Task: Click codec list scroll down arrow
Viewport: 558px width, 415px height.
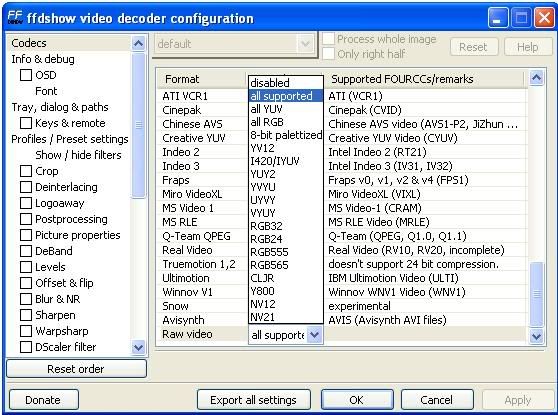Action: coord(536,336)
